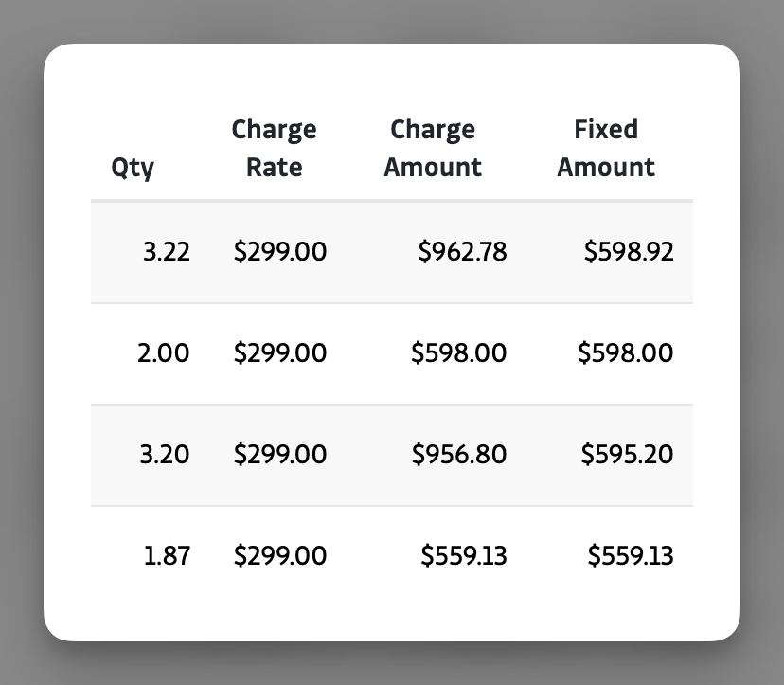The image size is (784, 685).
Task: Click the $559.13 charge amount cell
Action: point(464,555)
